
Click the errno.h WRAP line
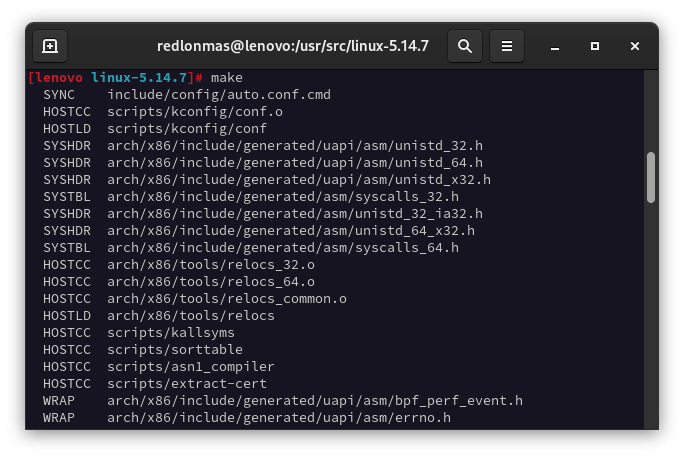(x=278, y=418)
